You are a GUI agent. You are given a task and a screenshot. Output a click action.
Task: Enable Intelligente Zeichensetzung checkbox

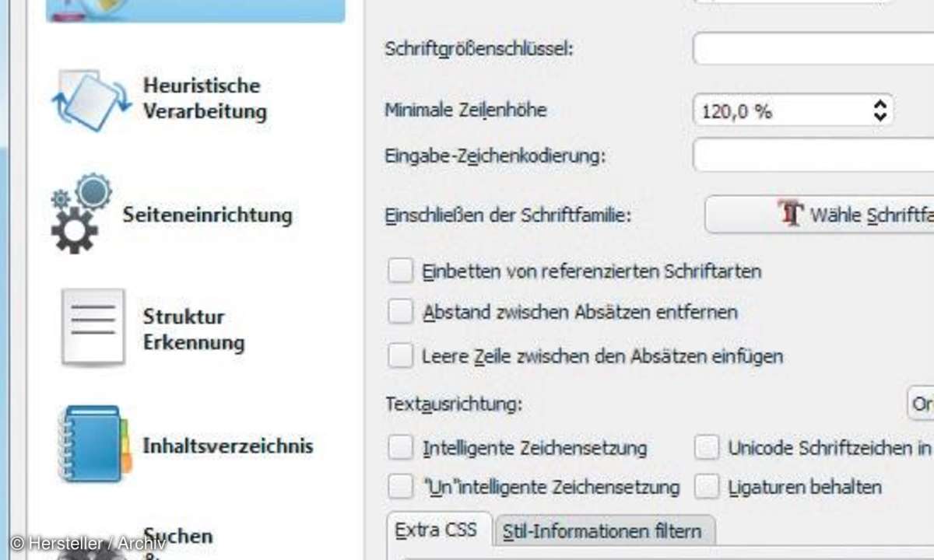401,447
